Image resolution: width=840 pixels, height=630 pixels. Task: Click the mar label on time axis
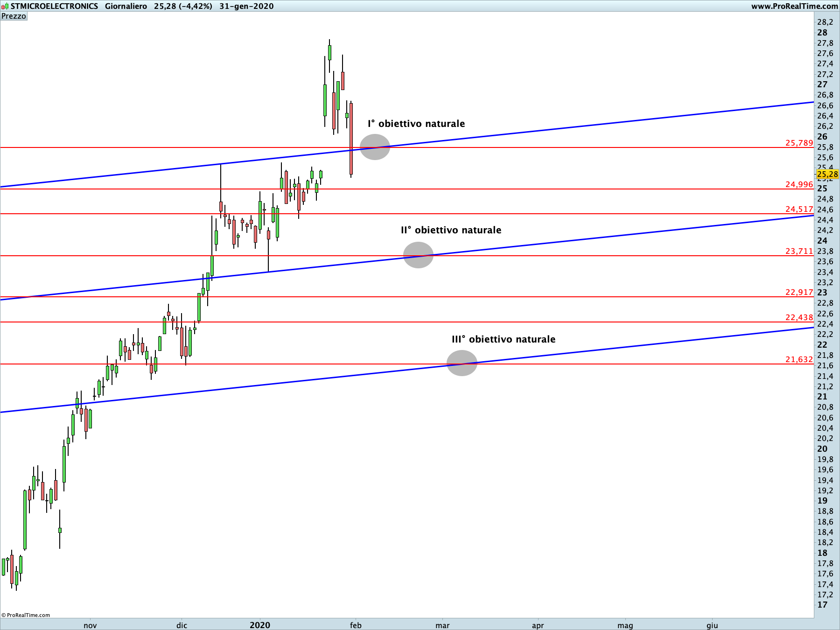(442, 625)
